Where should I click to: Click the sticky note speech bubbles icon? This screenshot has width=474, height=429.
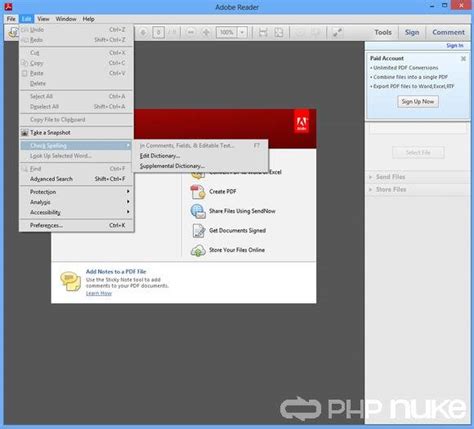(70, 281)
